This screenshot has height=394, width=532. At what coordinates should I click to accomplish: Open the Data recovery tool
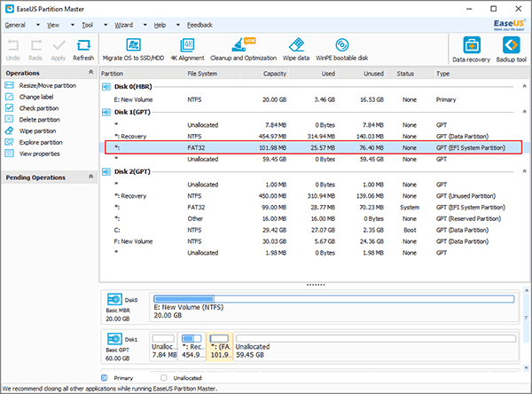tap(470, 48)
